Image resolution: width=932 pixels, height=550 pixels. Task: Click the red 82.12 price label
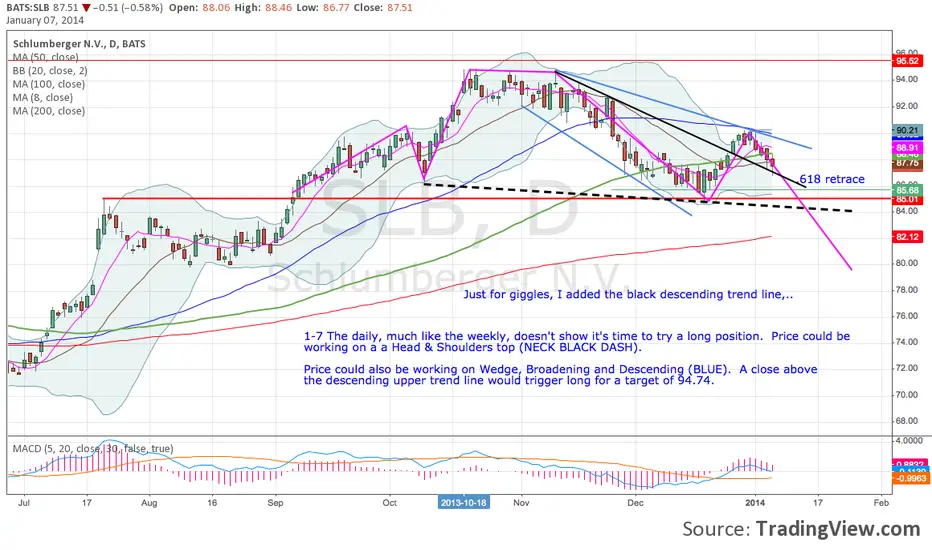[907, 237]
